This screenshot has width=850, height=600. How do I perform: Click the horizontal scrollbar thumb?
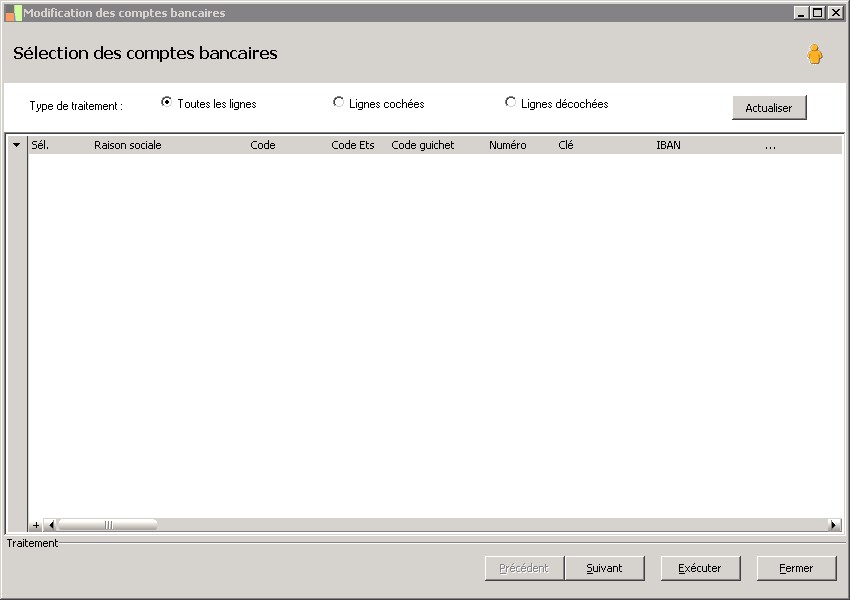click(x=108, y=525)
